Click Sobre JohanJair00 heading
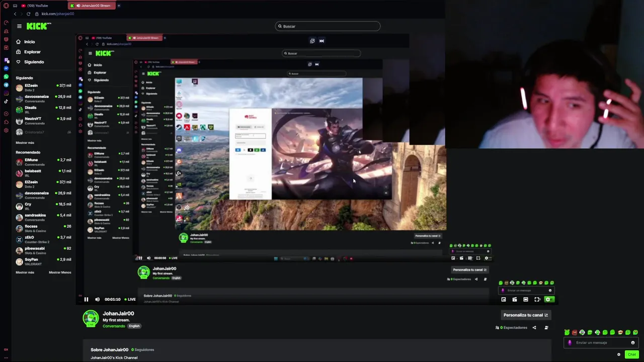644x362 pixels. [109, 350]
